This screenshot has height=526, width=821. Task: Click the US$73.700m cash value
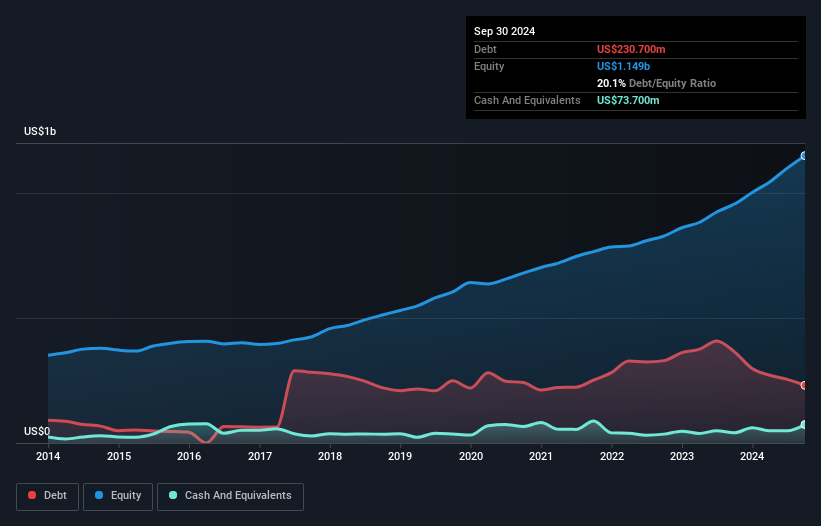pos(628,100)
